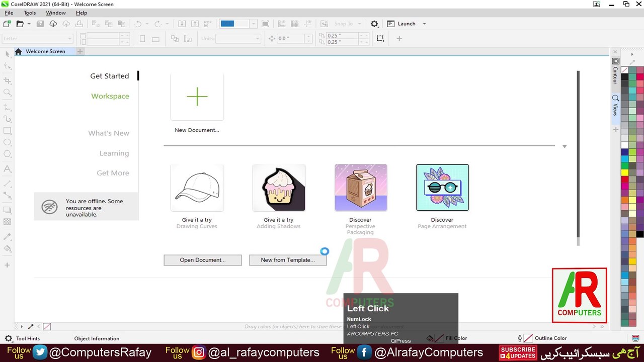
Task: Select the Color Eyedropper tool
Action: (x=7, y=236)
